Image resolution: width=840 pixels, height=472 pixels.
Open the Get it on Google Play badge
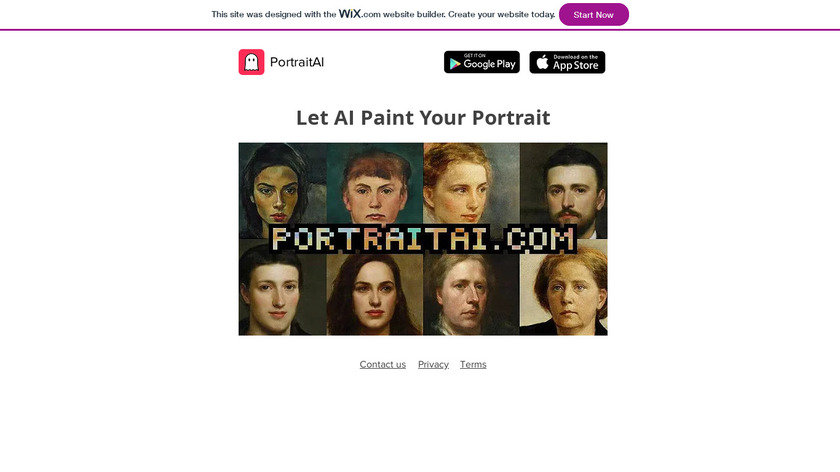click(x=482, y=62)
